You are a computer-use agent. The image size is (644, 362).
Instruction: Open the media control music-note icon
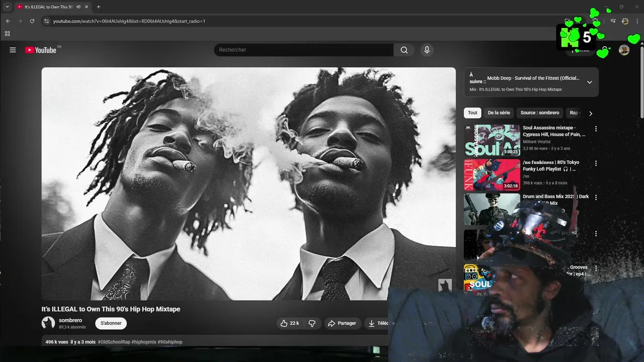[x=613, y=21]
